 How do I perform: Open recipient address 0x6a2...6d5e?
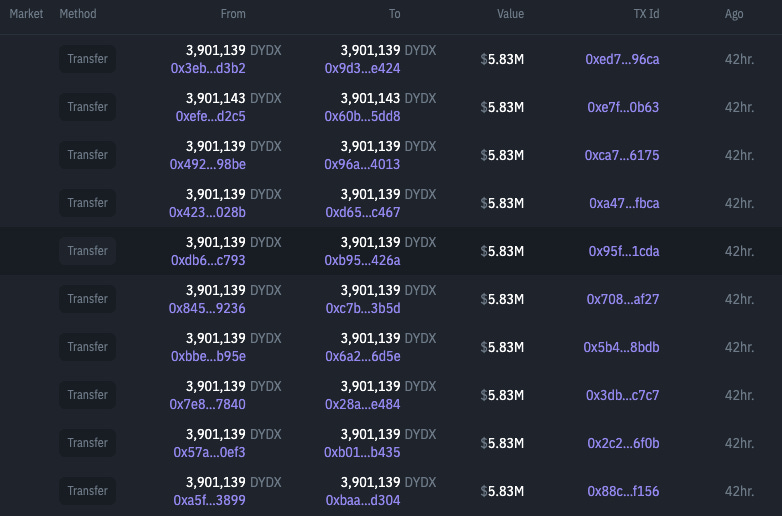(363, 356)
